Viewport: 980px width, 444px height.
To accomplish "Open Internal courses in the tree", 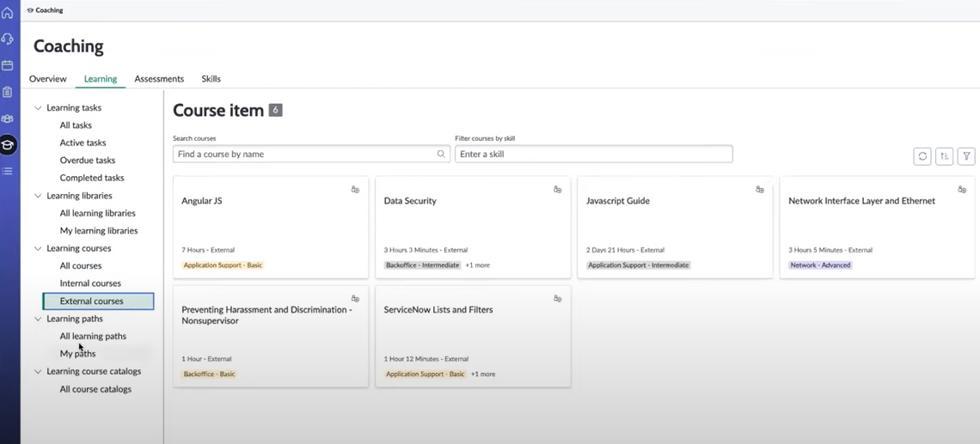I will point(90,283).
